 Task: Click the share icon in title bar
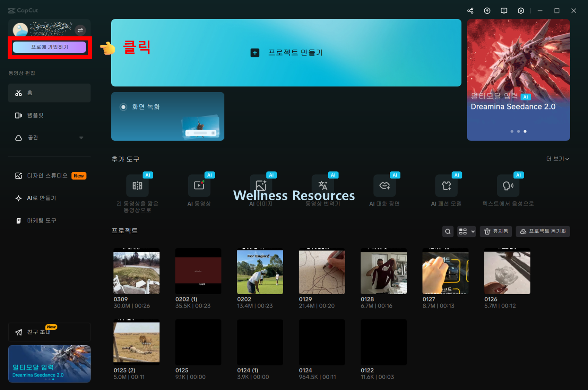(x=470, y=11)
